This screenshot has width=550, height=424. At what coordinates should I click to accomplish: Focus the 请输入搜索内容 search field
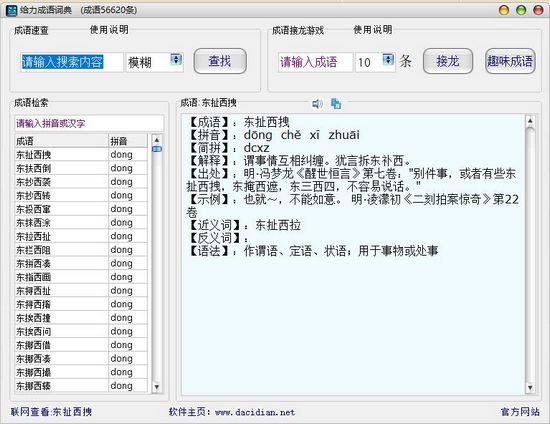click(x=72, y=62)
